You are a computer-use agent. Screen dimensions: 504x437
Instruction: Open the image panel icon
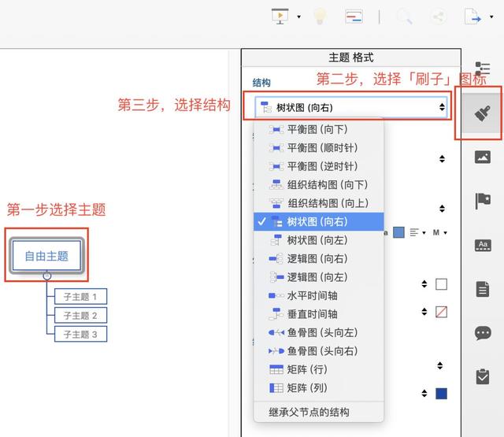[483, 157]
